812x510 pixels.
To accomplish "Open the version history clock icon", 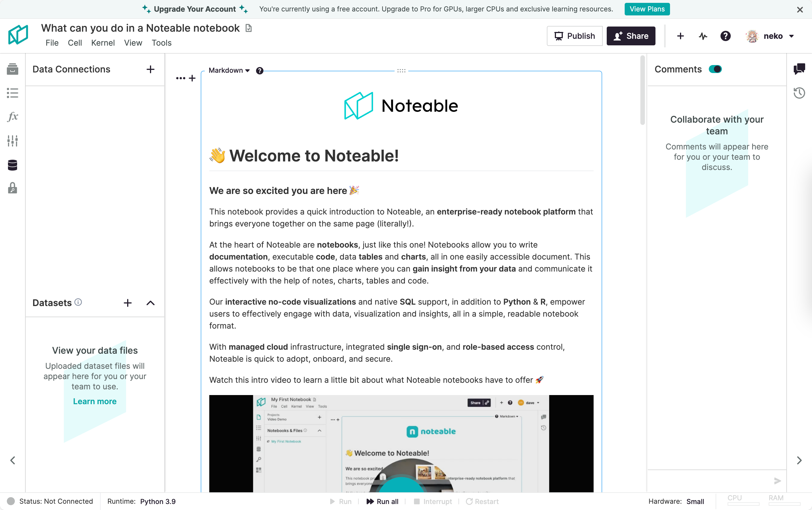I will [799, 93].
